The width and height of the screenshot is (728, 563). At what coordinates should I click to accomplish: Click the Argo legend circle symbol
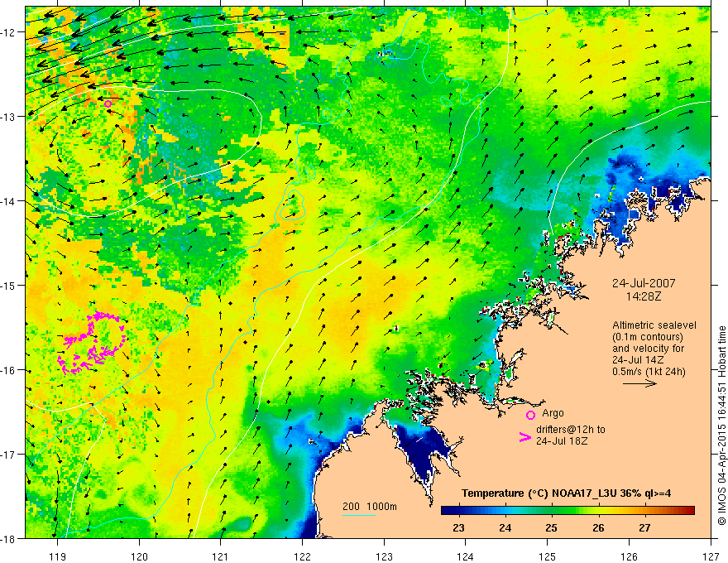tap(530, 415)
